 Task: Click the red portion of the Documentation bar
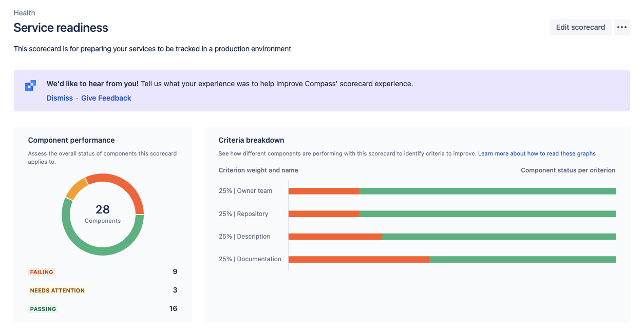359,259
